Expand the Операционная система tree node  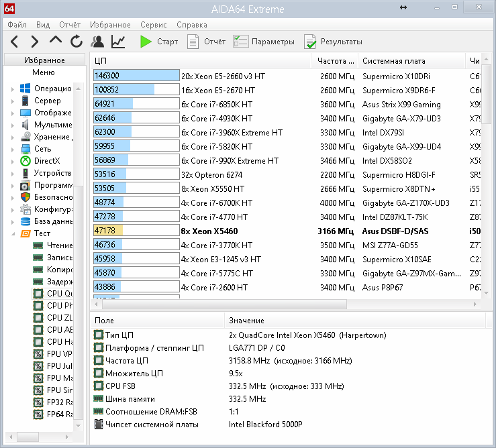click(x=13, y=89)
